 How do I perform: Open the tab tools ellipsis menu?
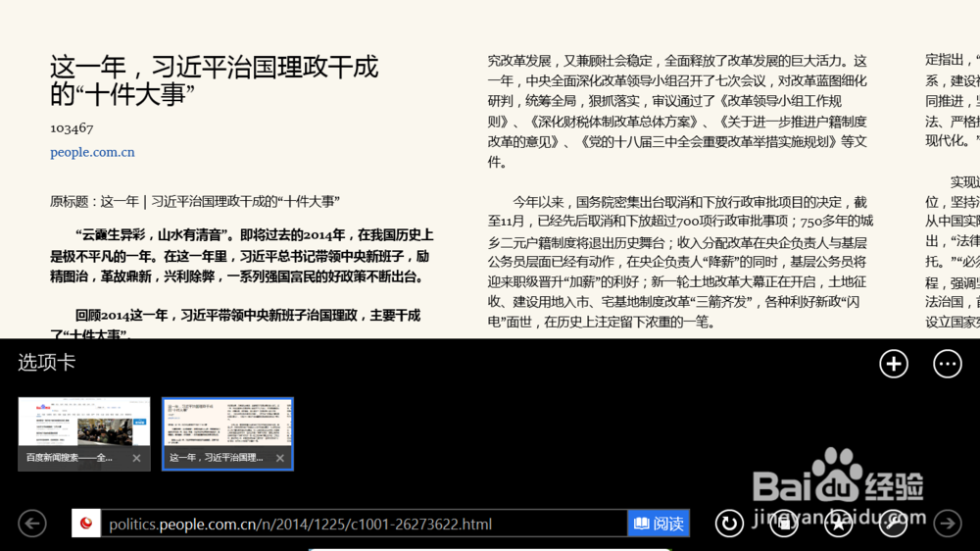[947, 364]
